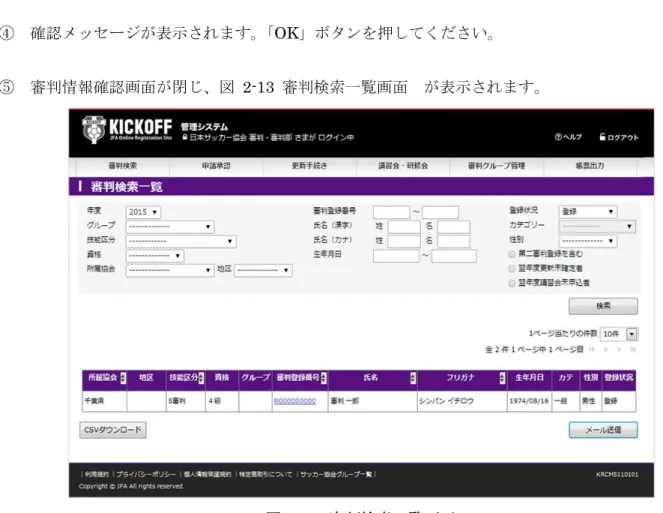Click the メール送信 button
The width and height of the screenshot is (663, 513).
[x=603, y=430]
